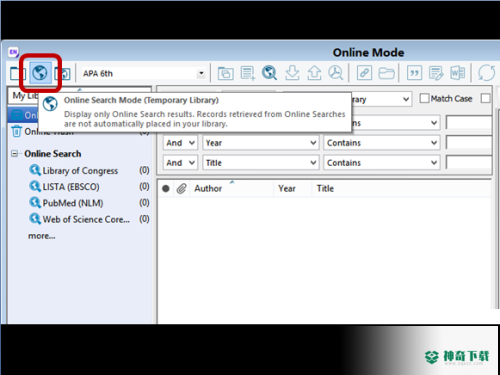Click Sync Library circular arrows icon
Image resolution: width=500 pixels, height=375 pixels.
(486, 73)
